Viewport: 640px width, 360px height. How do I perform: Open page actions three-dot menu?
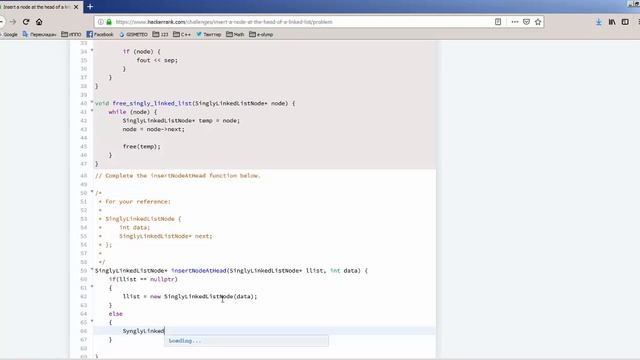click(515, 22)
